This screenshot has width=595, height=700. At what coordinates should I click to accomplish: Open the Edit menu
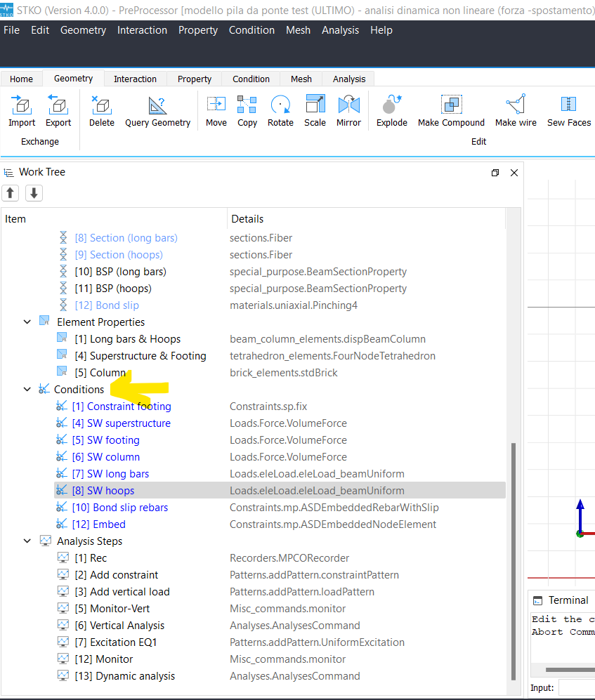(40, 30)
